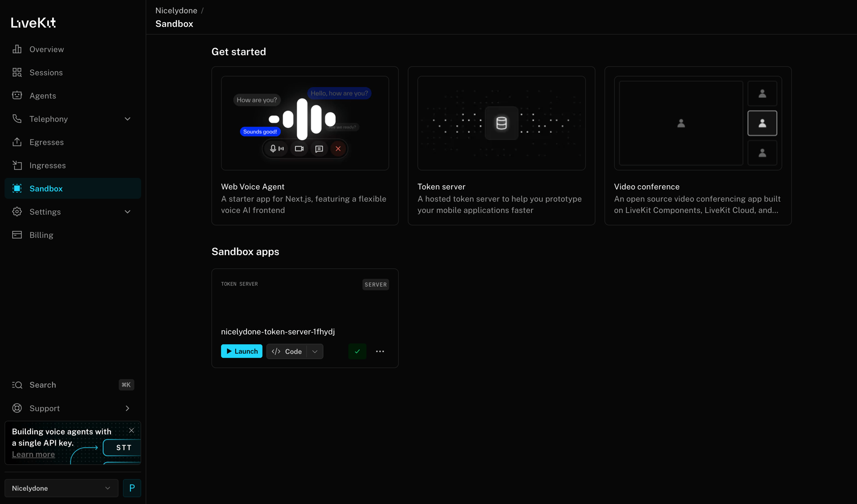Viewport: 857px width, 504px height.
Task: Click the Ingresses sidebar icon
Action: [17, 165]
